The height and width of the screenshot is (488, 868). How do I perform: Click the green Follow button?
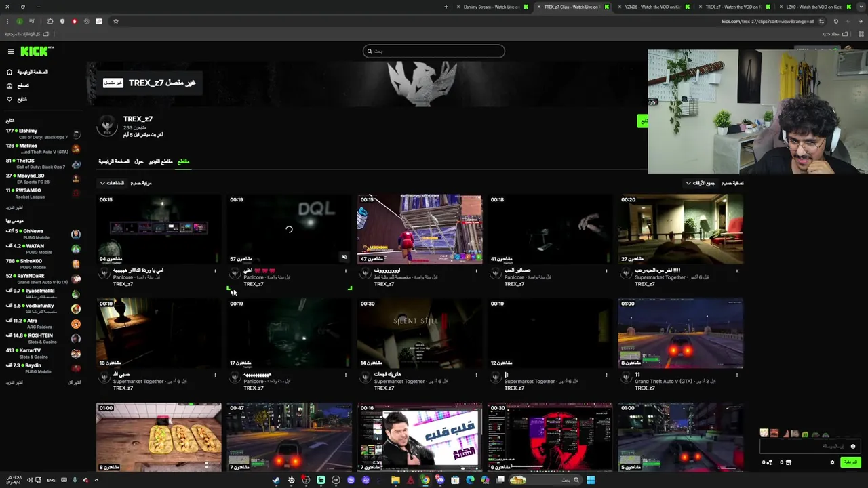coord(642,121)
